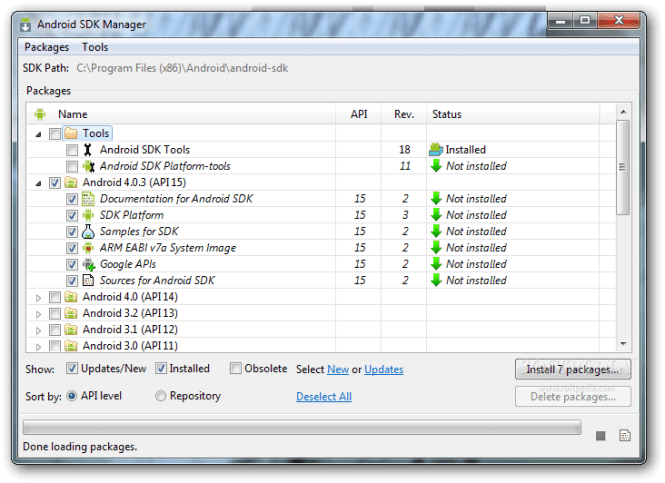Click the ARM EABI v7a System Image icon
The image size is (665, 483).
tap(88, 248)
